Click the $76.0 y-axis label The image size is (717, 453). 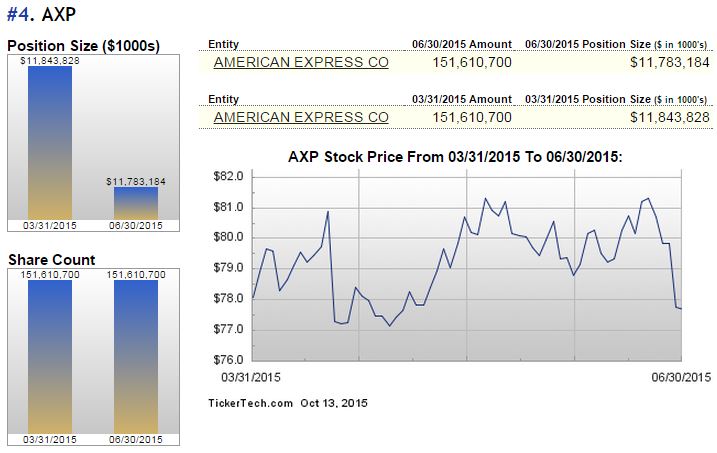[229, 360]
